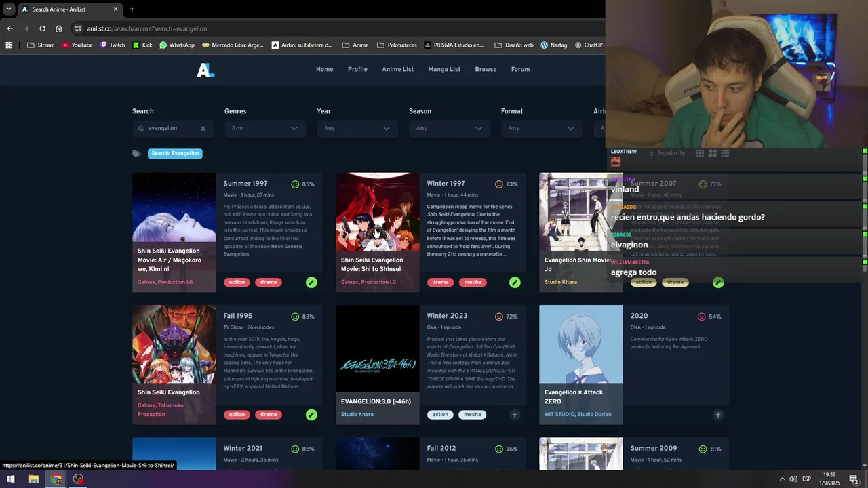Clear the evangelion search text
The height and width of the screenshot is (488, 868).
203,129
